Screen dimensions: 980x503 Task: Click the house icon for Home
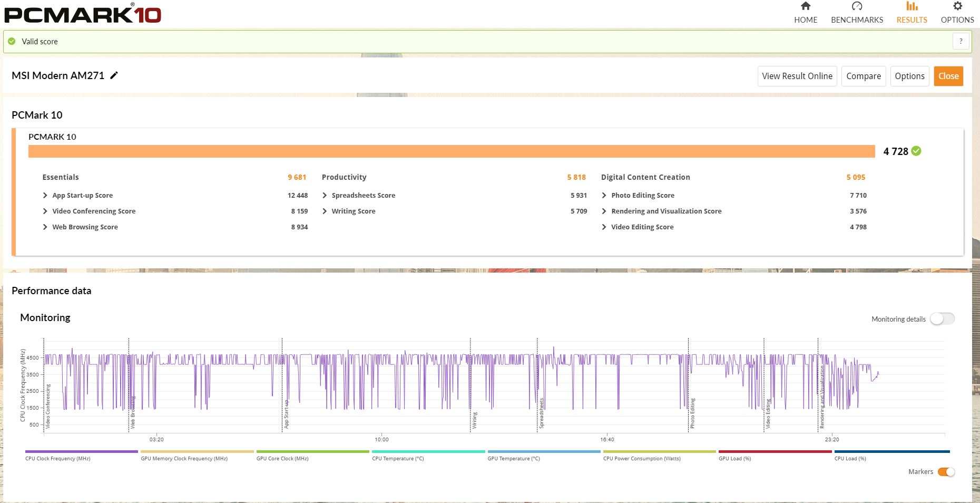(x=806, y=6)
